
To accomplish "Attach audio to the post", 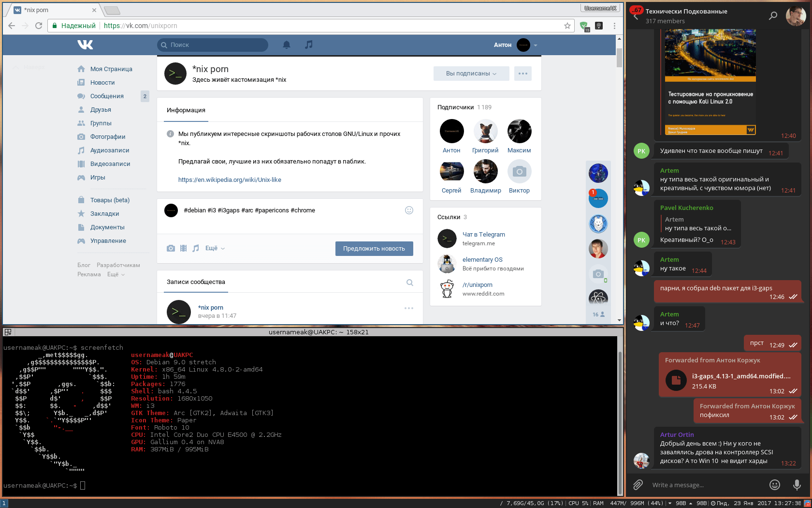I will tap(196, 248).
